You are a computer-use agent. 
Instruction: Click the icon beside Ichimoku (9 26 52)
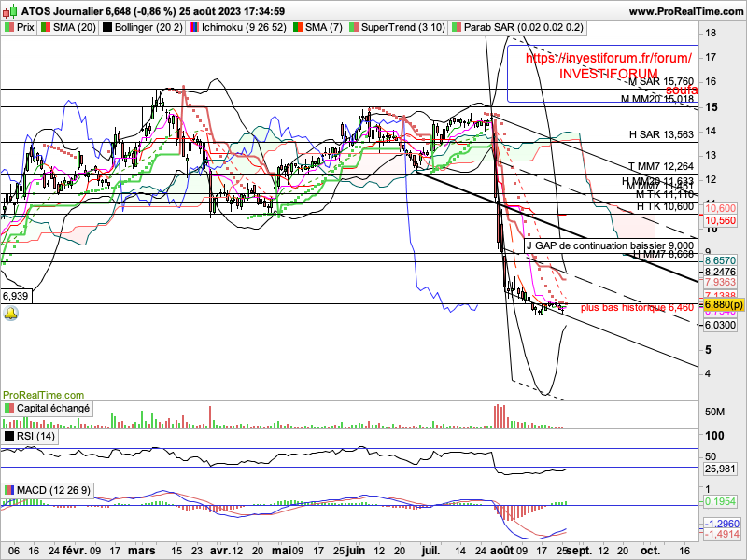tap(194, 28)
